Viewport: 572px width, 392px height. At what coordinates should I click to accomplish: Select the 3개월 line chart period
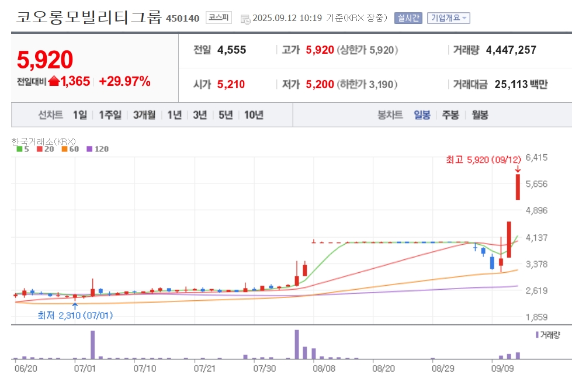tap(144, 115)
